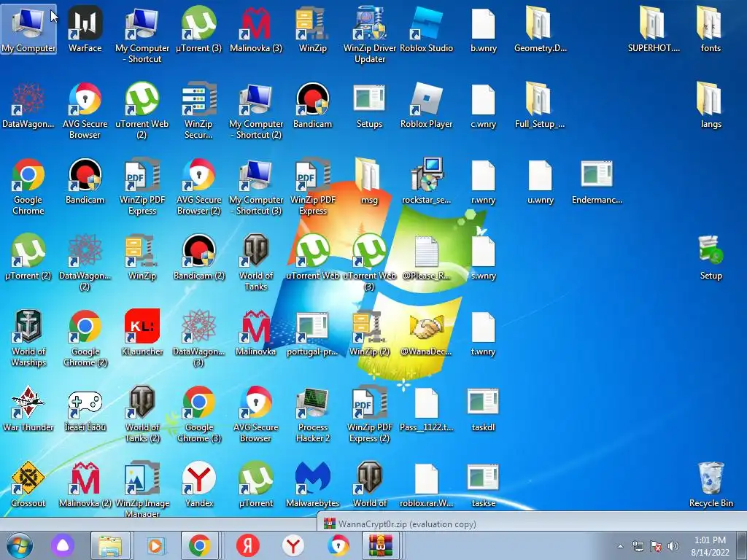747x560 pixels.
Task: Click the World of Tanks (2) shortcut
Action: point(142,414)
